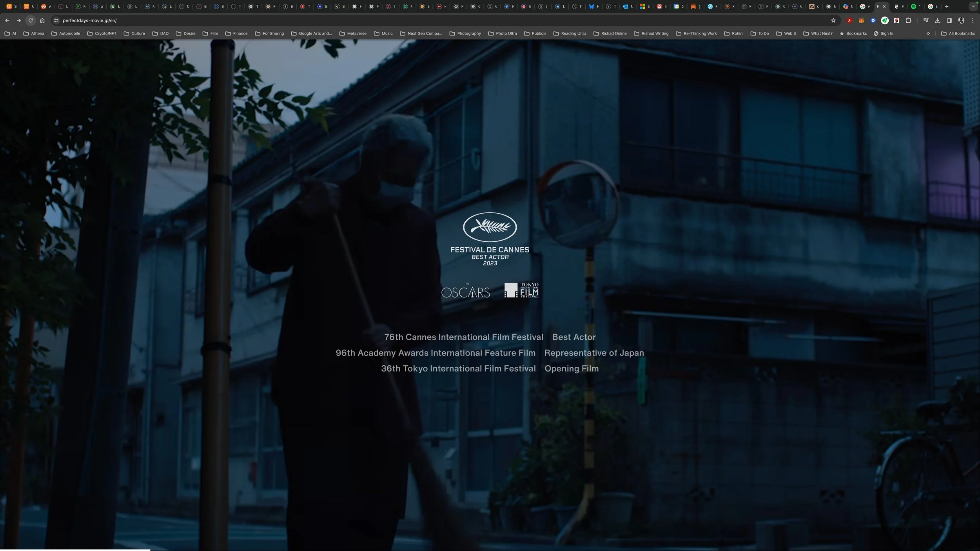This screenshot has width=980, height=551.
Task: Open the MetaMask fox extension
Action: coord(861,20)
